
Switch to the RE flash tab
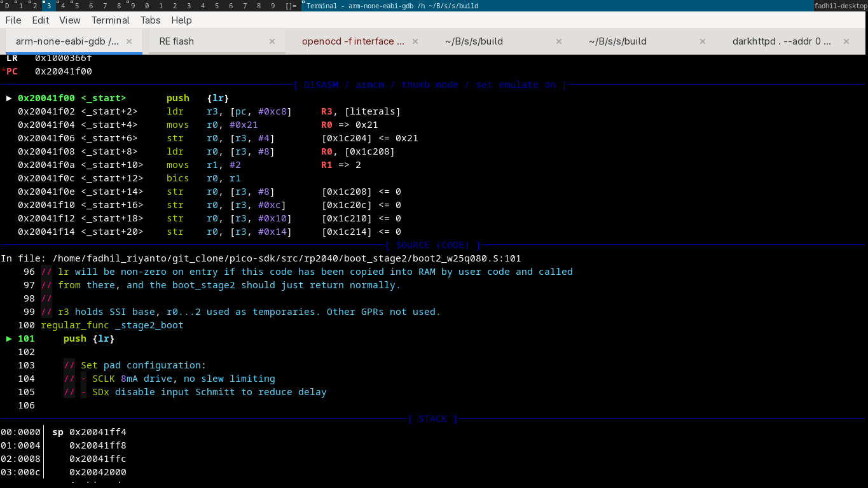(x=177, y=41)
